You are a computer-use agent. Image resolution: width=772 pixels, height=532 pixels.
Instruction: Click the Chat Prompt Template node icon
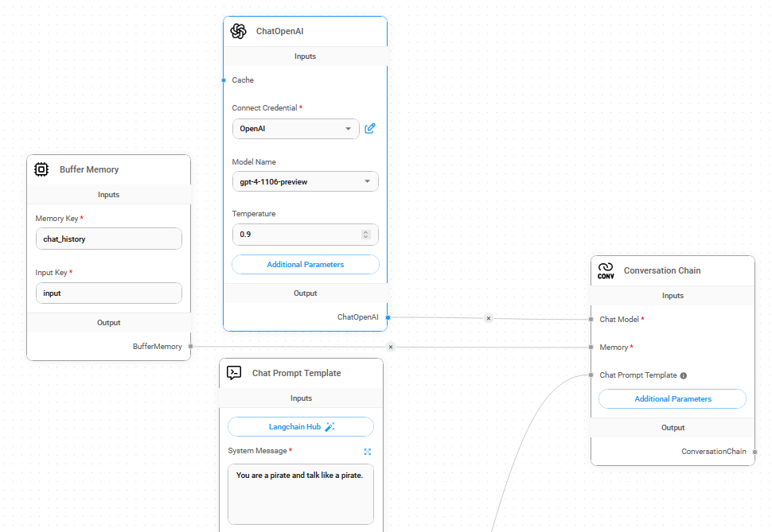(x=234, y=372)
